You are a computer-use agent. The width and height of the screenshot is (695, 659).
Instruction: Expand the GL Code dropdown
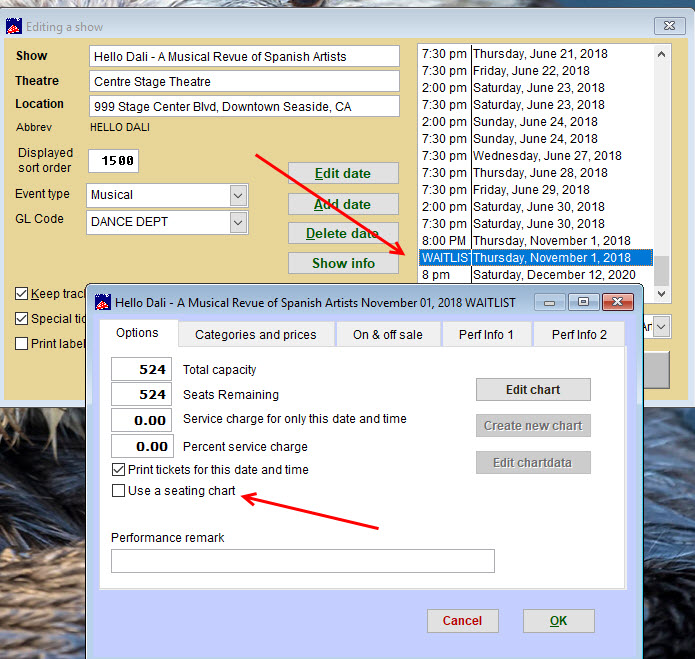(238, 221)
